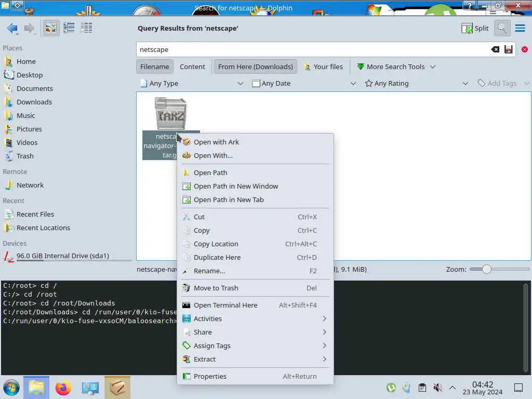Expand the Assign Tags submenu

tap(255, 345)
